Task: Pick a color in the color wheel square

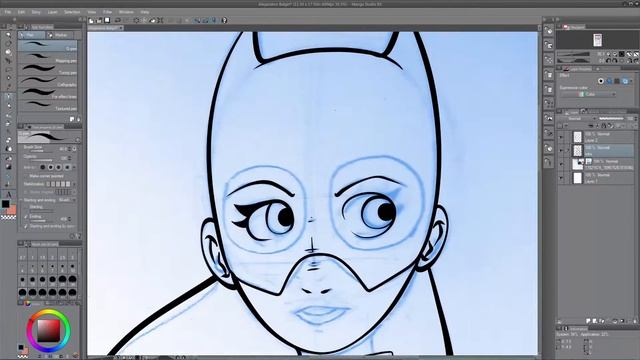Action: tap(49, 330)
